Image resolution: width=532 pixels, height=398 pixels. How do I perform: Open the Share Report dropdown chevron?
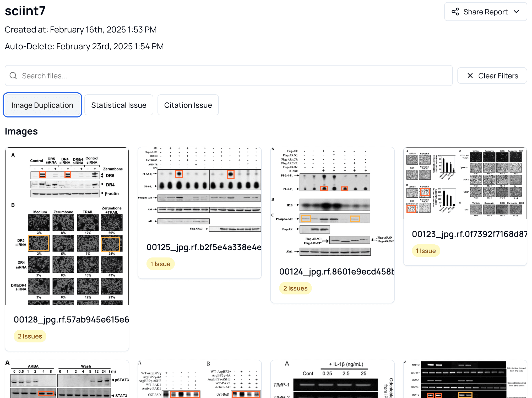[517, 12]
